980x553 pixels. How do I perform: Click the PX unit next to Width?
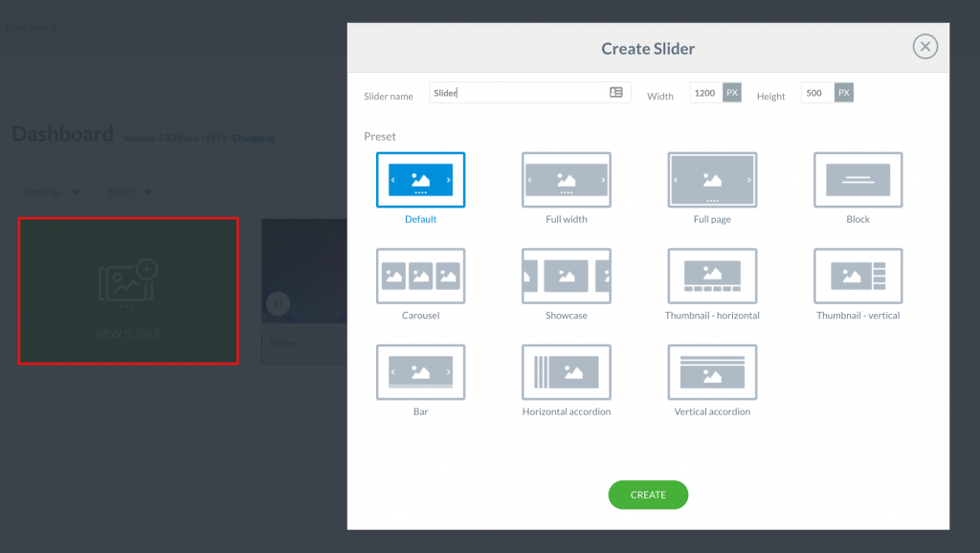pyautogui.click(x=732, y=93)
